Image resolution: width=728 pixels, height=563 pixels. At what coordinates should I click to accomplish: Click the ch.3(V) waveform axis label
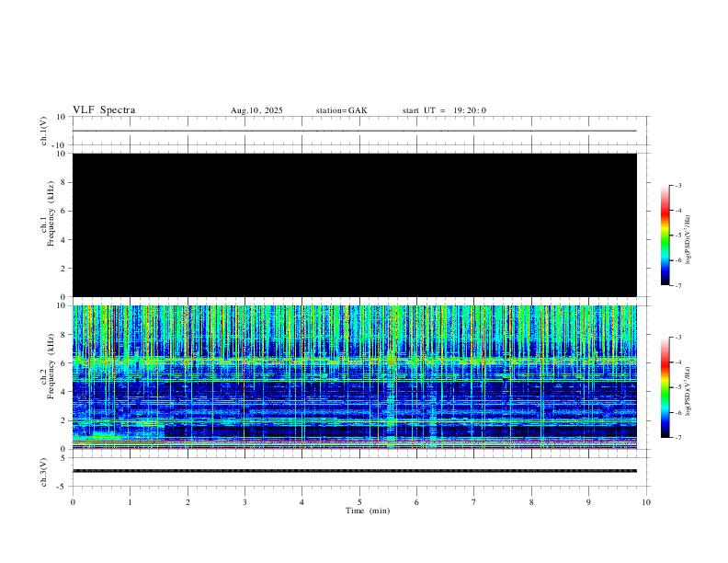pyautogui.click(x=44, y=473)
